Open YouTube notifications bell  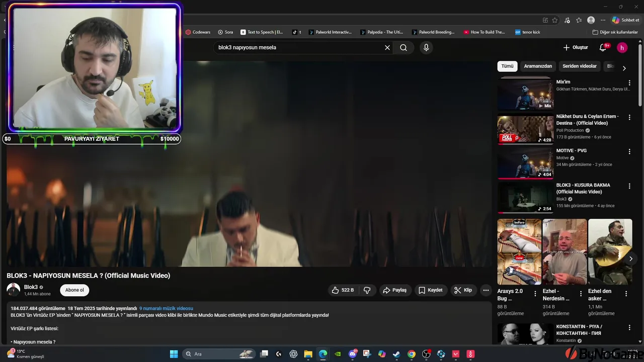pos(603,47)
